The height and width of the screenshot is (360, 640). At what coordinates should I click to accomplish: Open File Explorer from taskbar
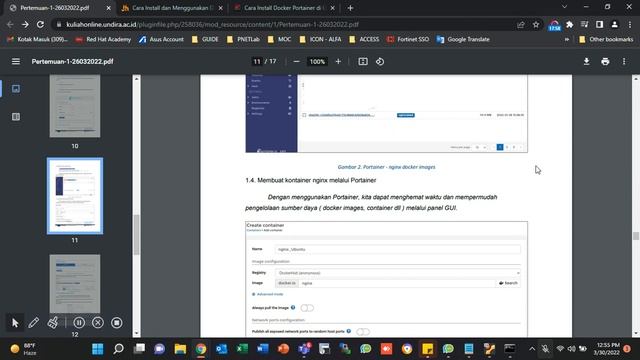coord(180,349)
